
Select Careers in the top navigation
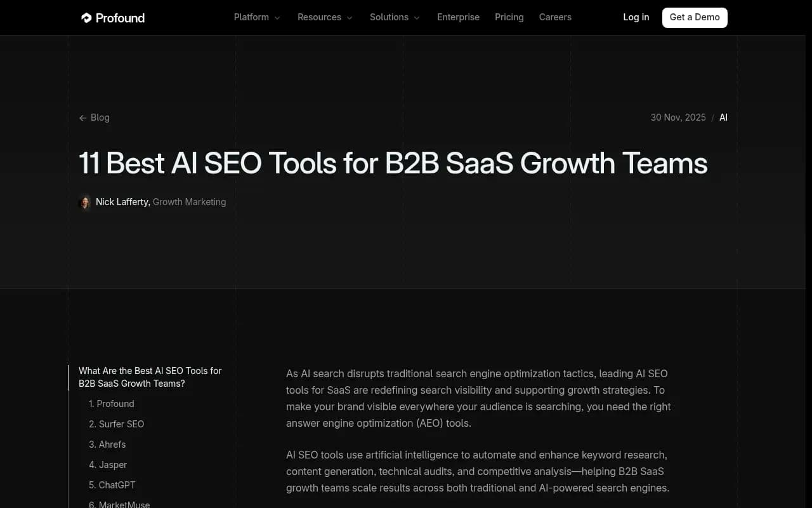[555, 17]
